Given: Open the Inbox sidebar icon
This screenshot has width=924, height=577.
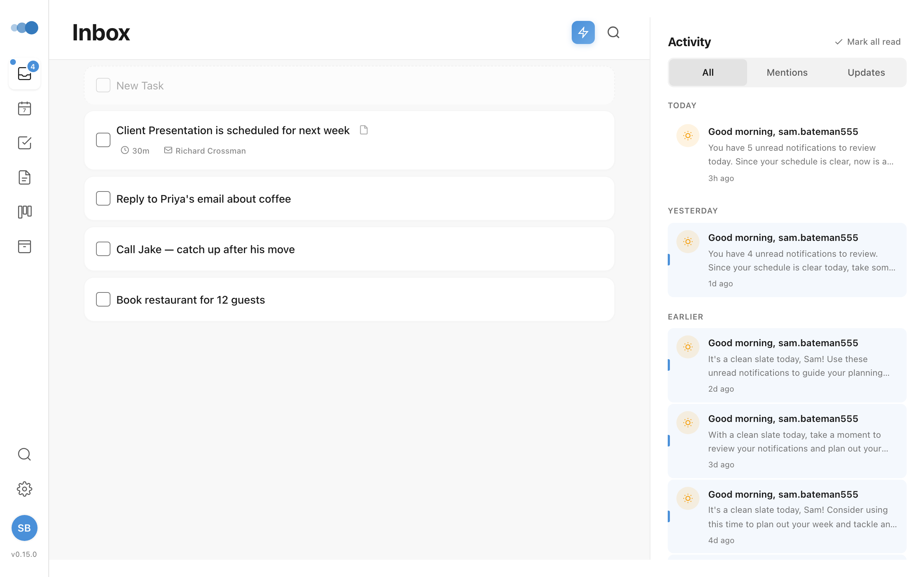Looking at the screenshot, I should [25, 73].
